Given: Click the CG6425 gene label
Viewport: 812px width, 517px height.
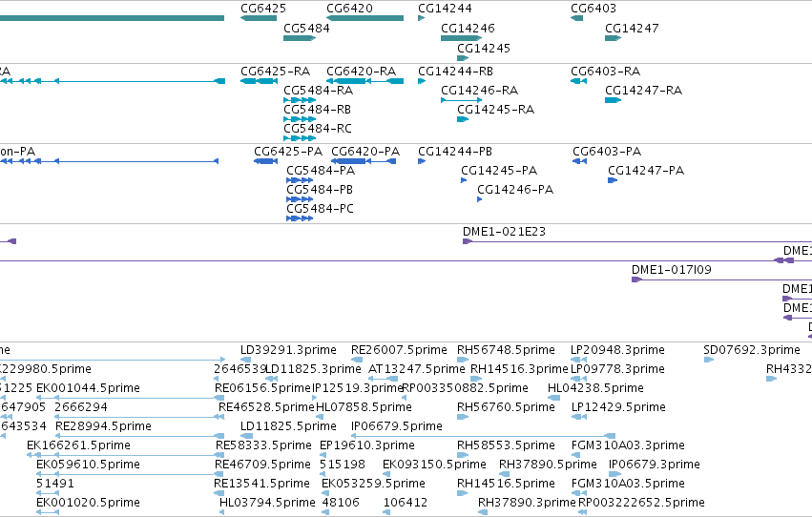Looking at the screenshot, I should (263, 9).
